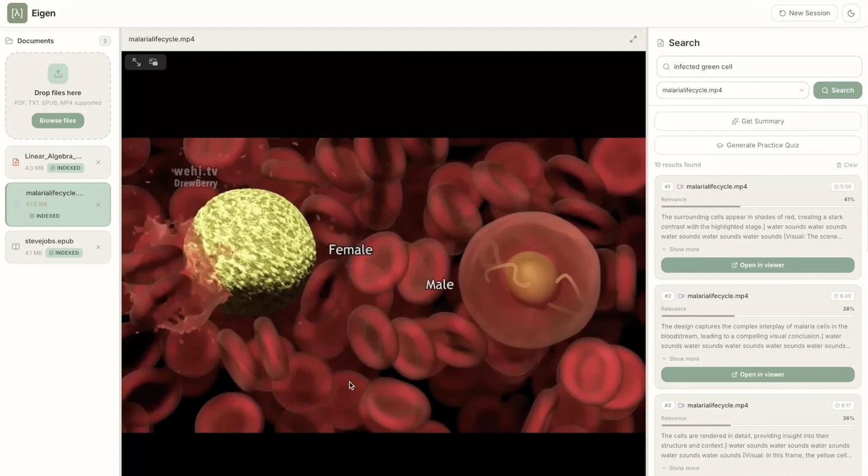Click the INDEXED badge on stevejobs.epub
This screenshot has height=476, width=868.
click(64, 253)
